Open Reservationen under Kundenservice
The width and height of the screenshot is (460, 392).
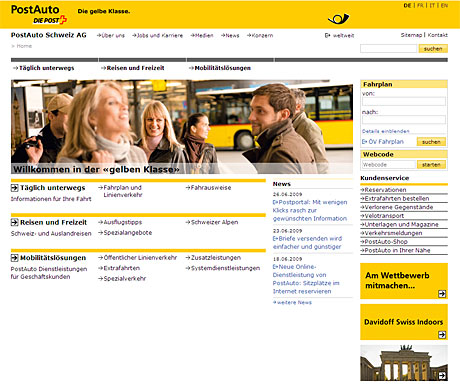(383, 190)
